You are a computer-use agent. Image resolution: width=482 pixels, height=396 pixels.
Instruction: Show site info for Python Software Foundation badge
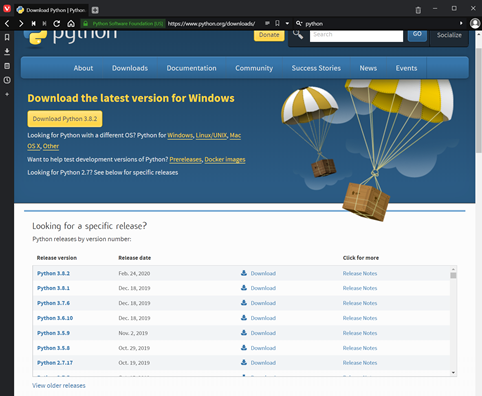(123, 24)
